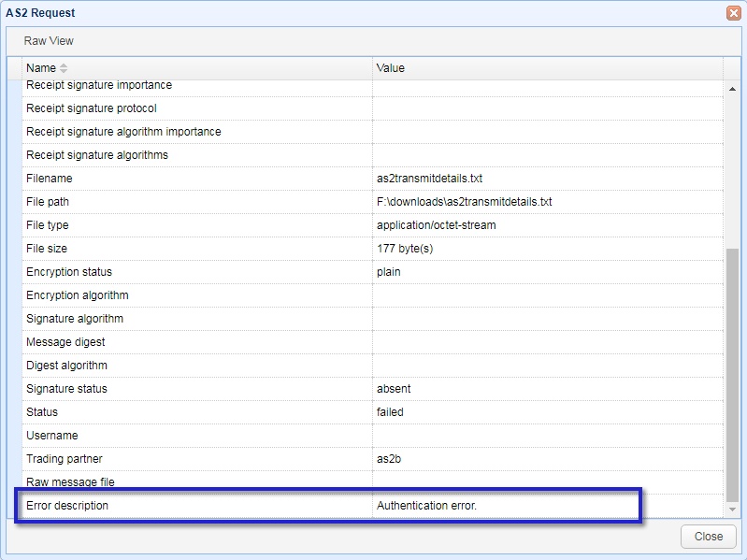This screenshot has width=747, height=560.
Task: Select 'Username' row
Action: [372, 436]
